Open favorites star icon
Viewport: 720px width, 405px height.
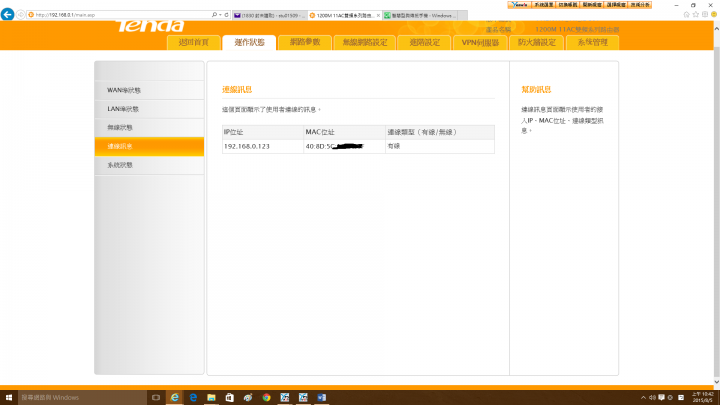tap(696, 15)
